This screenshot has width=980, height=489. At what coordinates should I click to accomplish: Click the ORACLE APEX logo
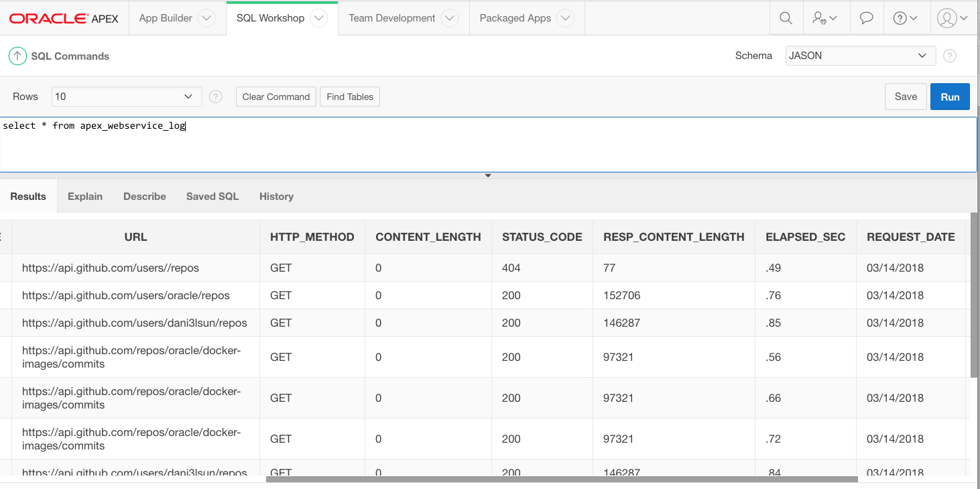(x=64, y=18)
